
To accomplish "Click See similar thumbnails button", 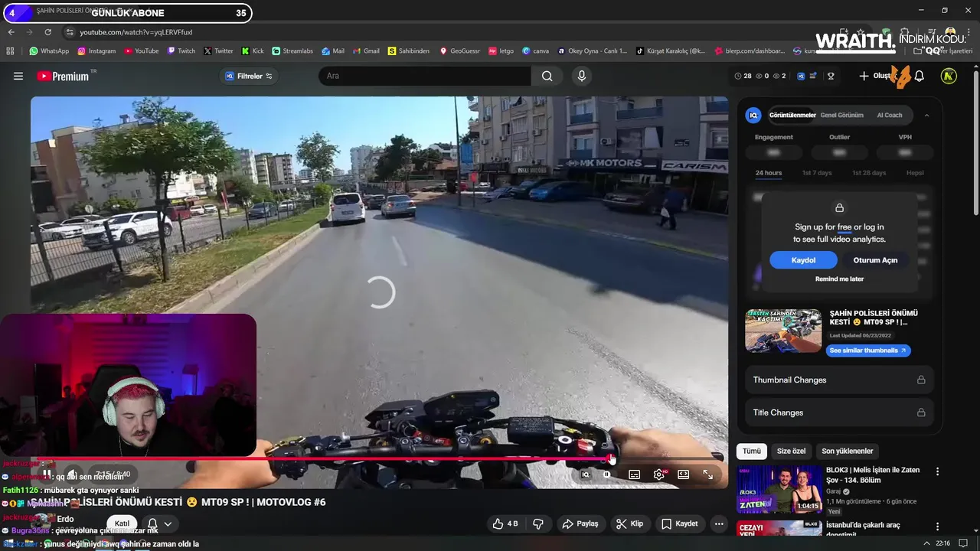I will 868,350.
